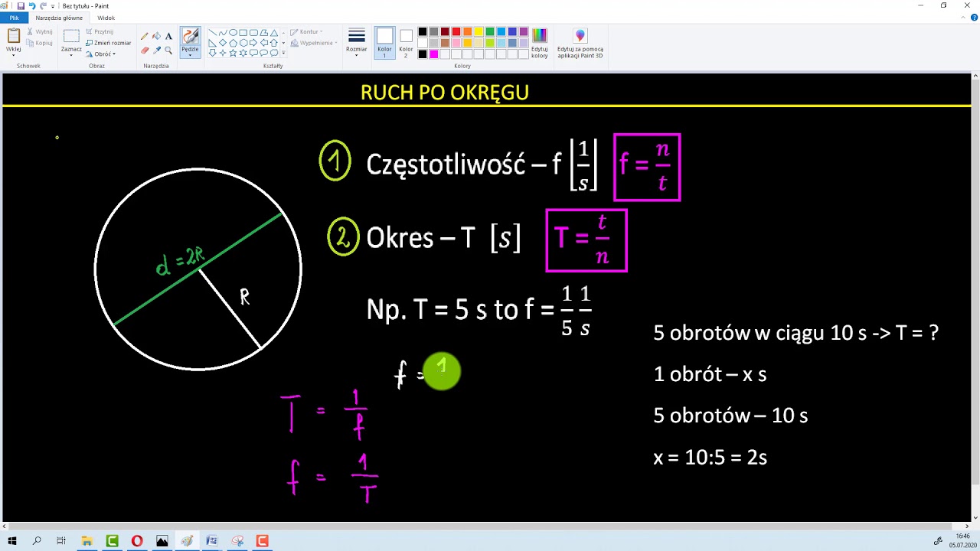Viewport: 980px width, 551px height.
Task: Select the Eraser tool
Action: [x=145, y=51]
